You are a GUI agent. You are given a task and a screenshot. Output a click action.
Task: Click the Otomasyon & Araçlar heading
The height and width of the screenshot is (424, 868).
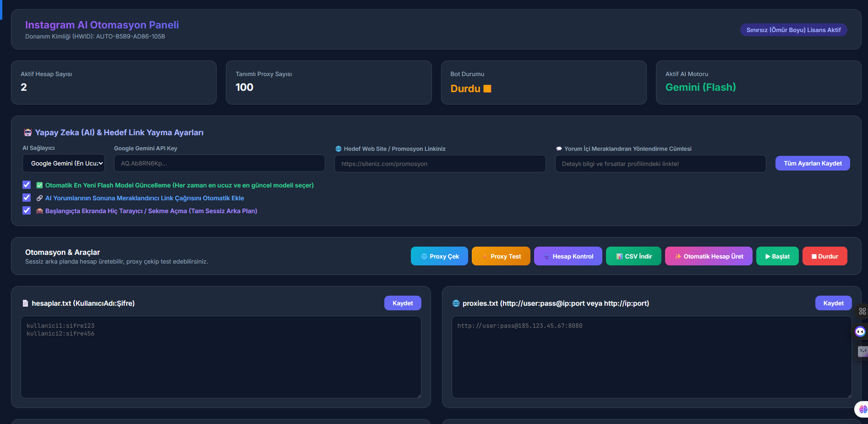click(x=62, y=252)
